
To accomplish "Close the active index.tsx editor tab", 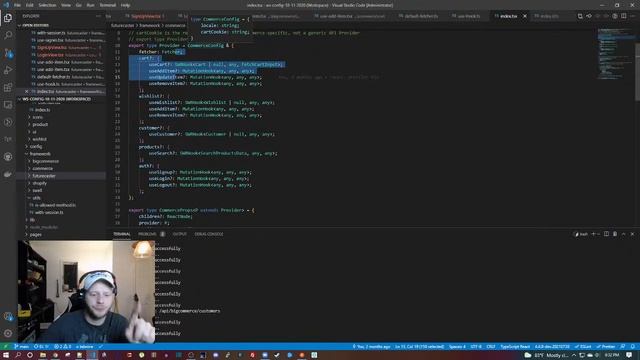I will 525,16.
